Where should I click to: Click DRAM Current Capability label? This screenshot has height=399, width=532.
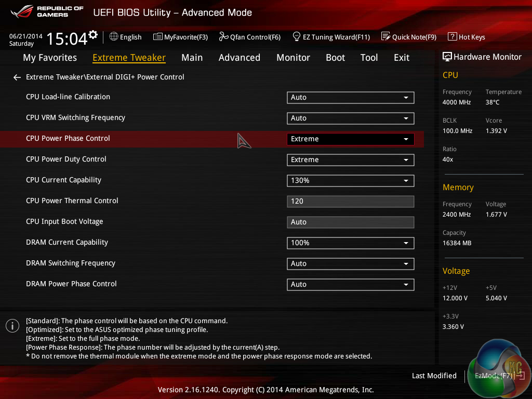click(x=67, y=242)
